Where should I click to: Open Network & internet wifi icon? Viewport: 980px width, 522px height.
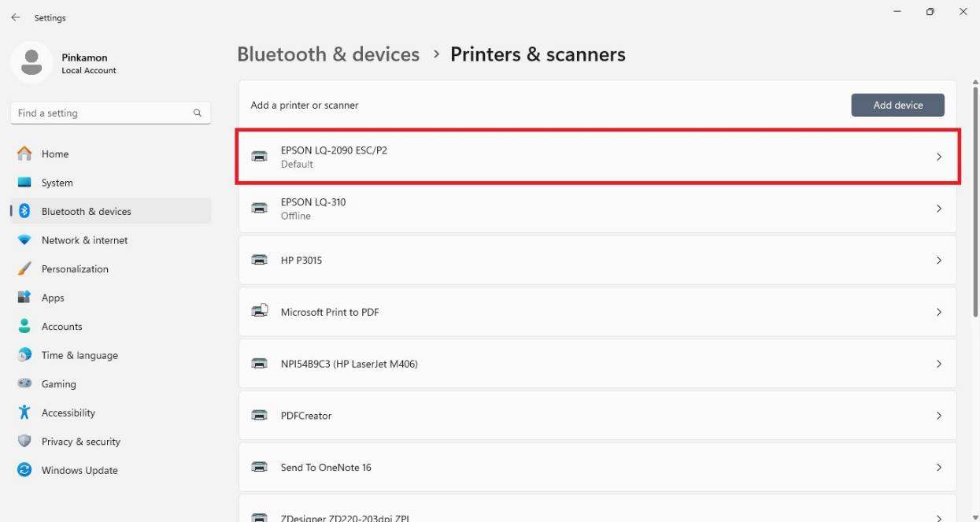click(x=24, y=240)
